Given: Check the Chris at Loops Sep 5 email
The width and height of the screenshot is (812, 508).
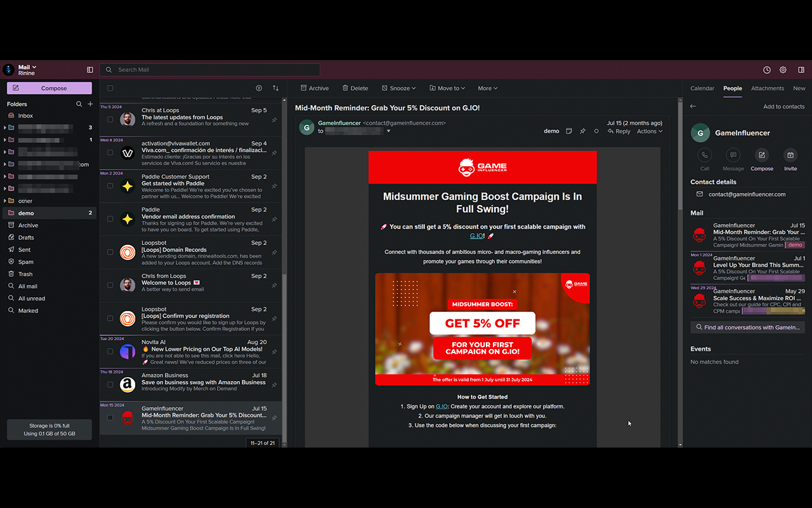Looking at the screenshot, I should tap(110, 120).
